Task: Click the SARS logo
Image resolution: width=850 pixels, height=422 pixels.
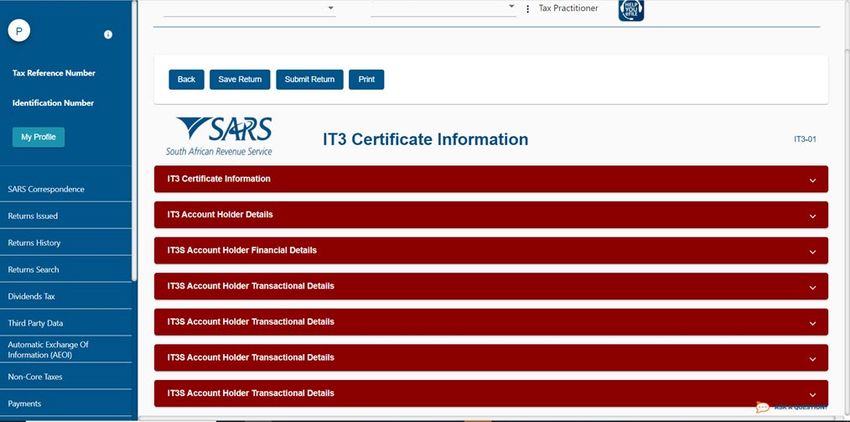Action: [219, 137]
